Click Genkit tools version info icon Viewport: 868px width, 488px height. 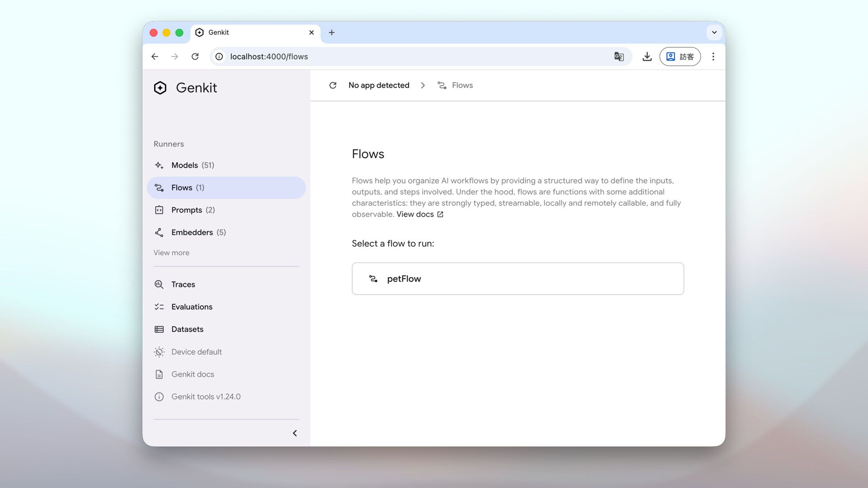click(x=159, y=397)
